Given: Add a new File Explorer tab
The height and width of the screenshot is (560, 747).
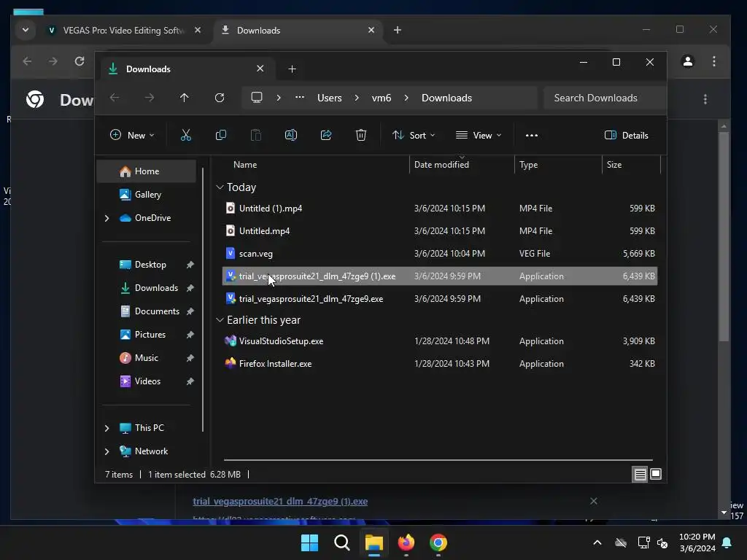Looking at the screenshot, I should coord(292,69).
